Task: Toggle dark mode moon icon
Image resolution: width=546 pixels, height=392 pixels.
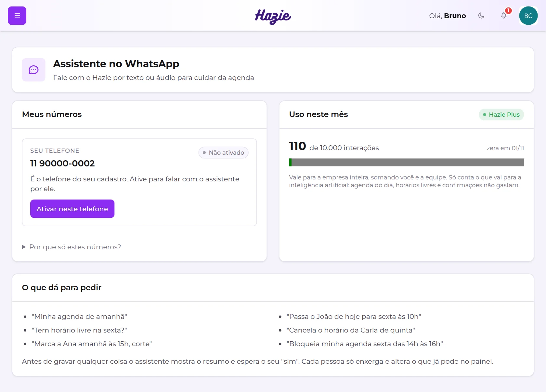Action: [481, 16]
